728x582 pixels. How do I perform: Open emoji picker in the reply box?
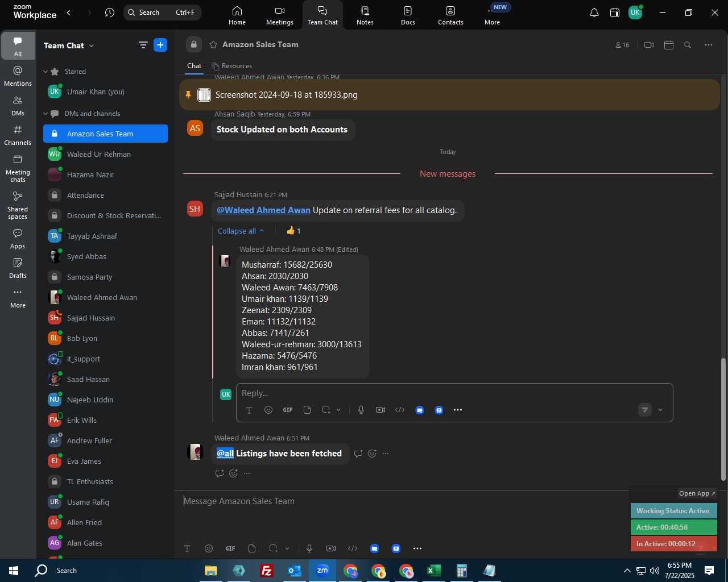click(268, 410)
